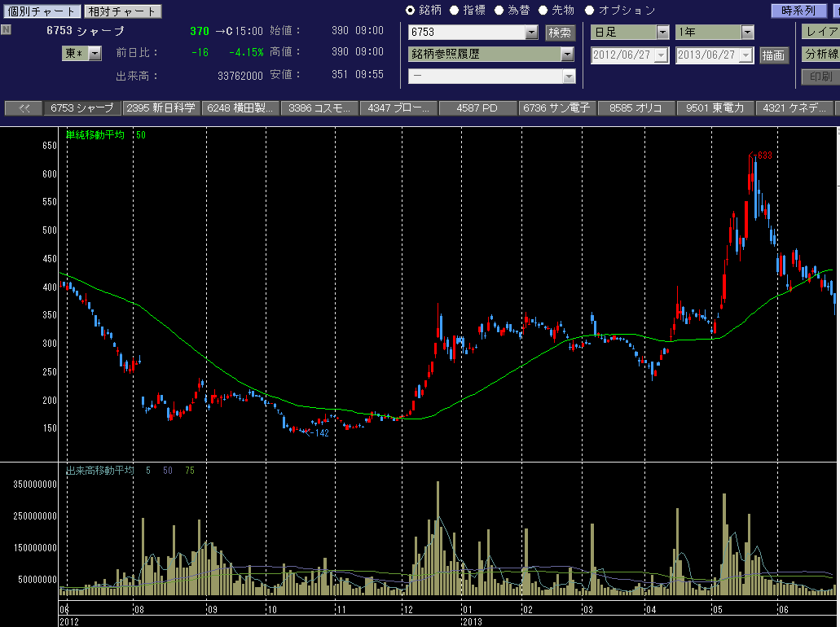Open the stock code 6753 dropdown arrow
The image size is (840, 627).
(531, 33)
